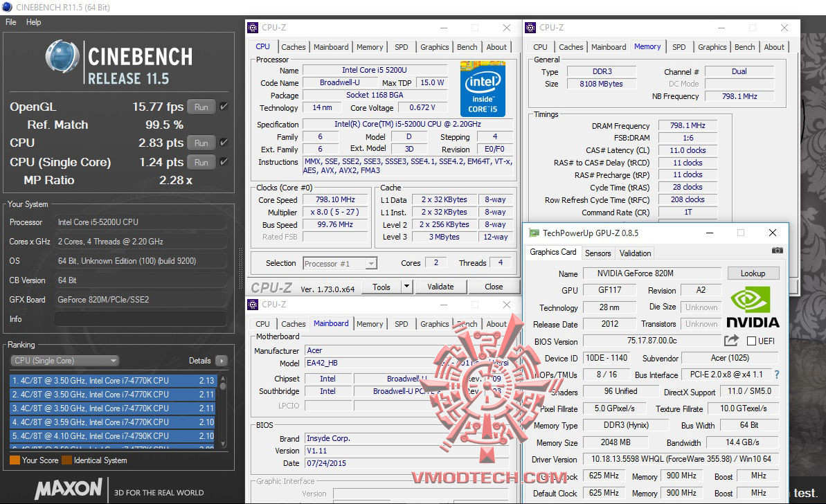Image resolution: width=826 pixels, height=504 pixels.
Task: Click the Tools button in CPU-Z
Action: pyautogui.click(x=381, y=287)
